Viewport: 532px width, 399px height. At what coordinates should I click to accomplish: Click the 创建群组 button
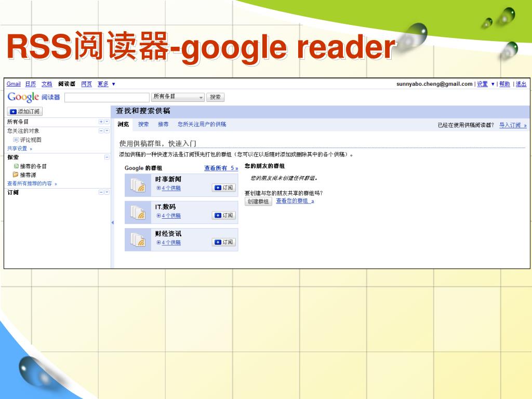click(258, 202)
